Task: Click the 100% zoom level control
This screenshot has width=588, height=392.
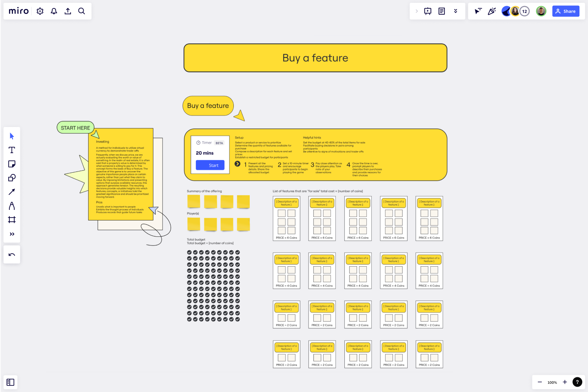Action: [552, 382]
